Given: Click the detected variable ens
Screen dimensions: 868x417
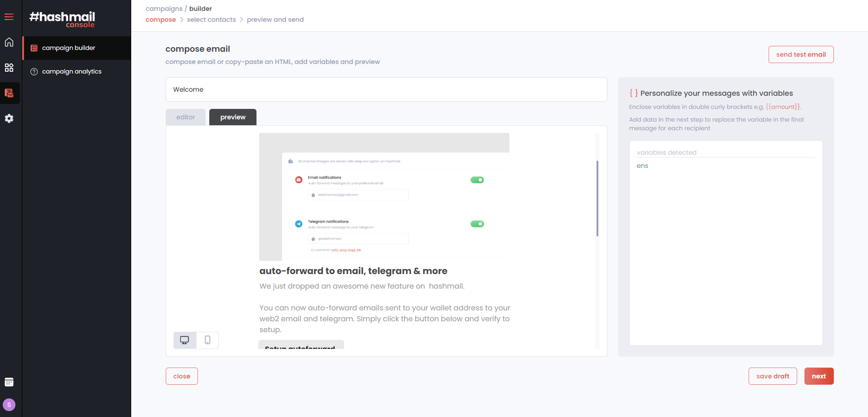Looking at the screenshot, I should 642,166.
